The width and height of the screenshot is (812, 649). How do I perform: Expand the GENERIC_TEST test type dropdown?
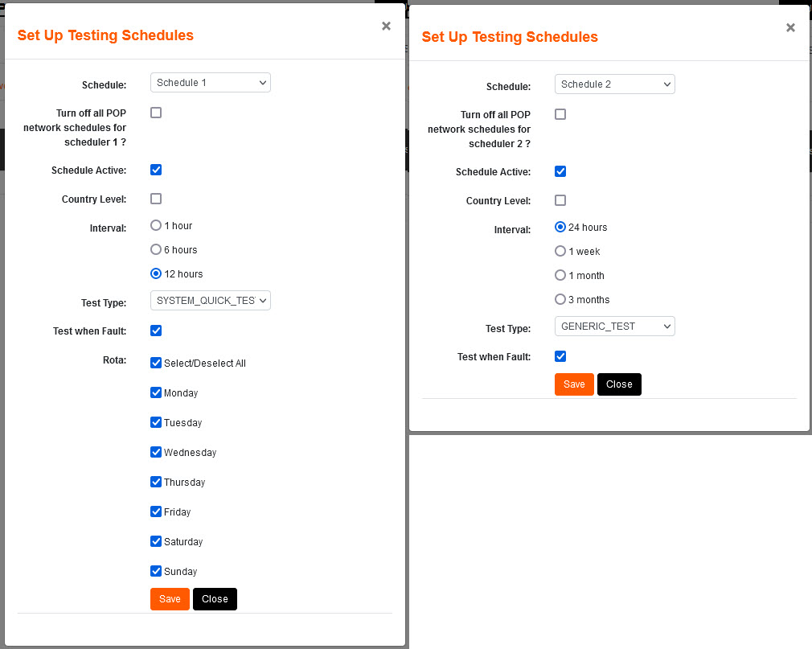[x=614, y=327]
